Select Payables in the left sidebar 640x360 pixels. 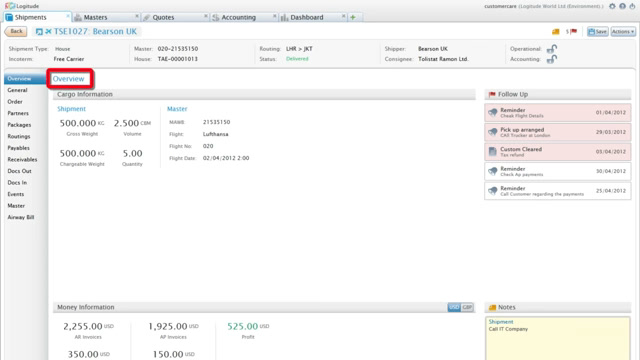click(18, 148)
